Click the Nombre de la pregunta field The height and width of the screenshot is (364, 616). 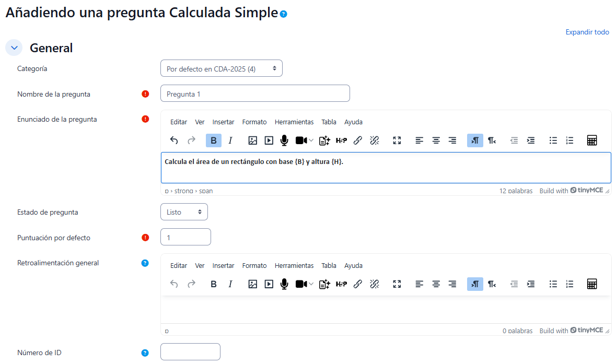coord(255,93)
